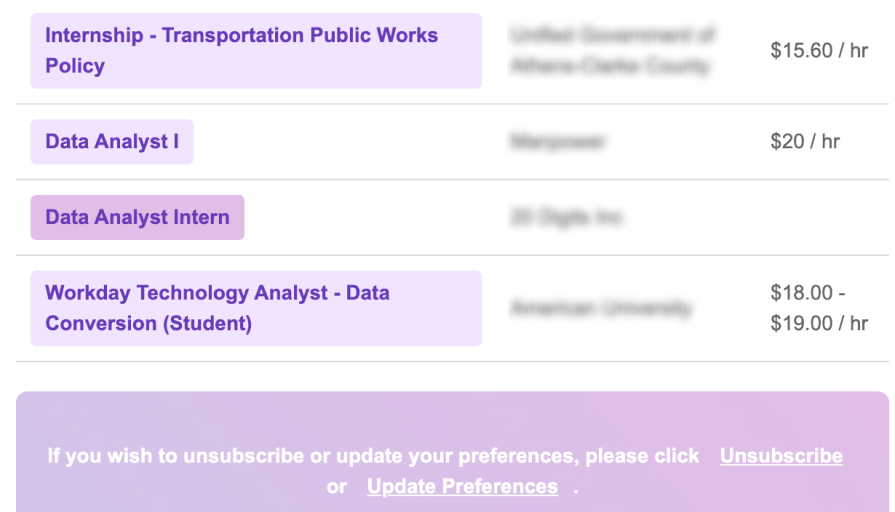Open the Data Analyst I job

point(112,142)
